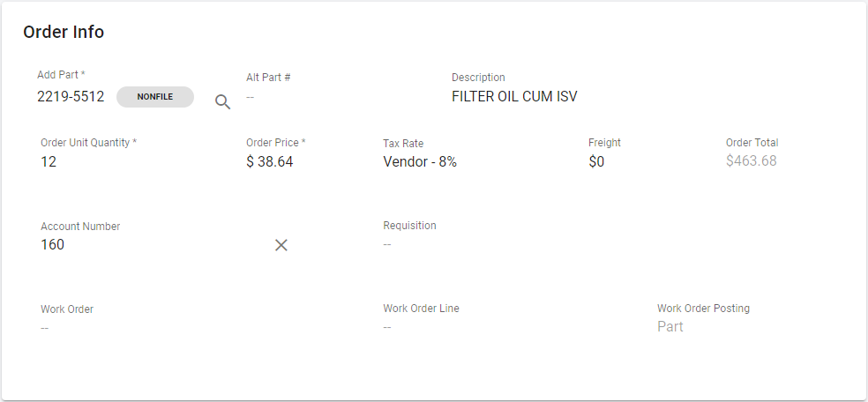Click the Order Unit Quantity label text
The image size is (868, 402).
pyautogui.click(x=88, y=143)
